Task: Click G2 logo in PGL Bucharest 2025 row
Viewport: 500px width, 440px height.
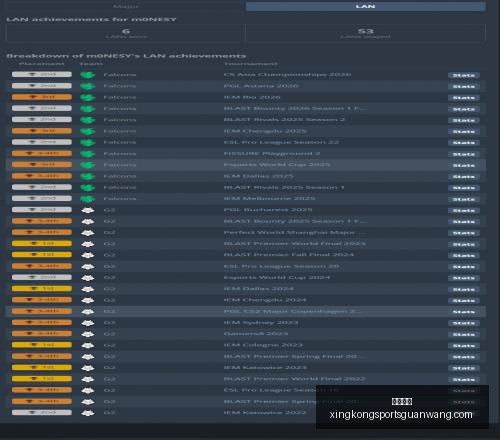Action: 88,210
